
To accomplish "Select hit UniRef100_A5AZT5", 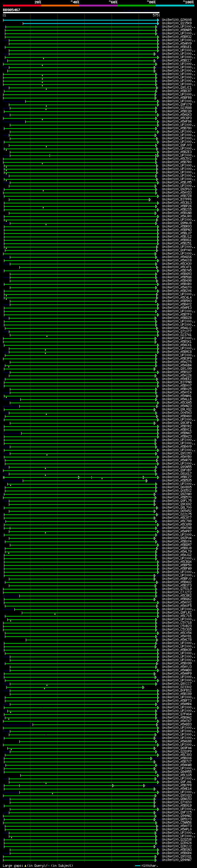I will point(177,362).
